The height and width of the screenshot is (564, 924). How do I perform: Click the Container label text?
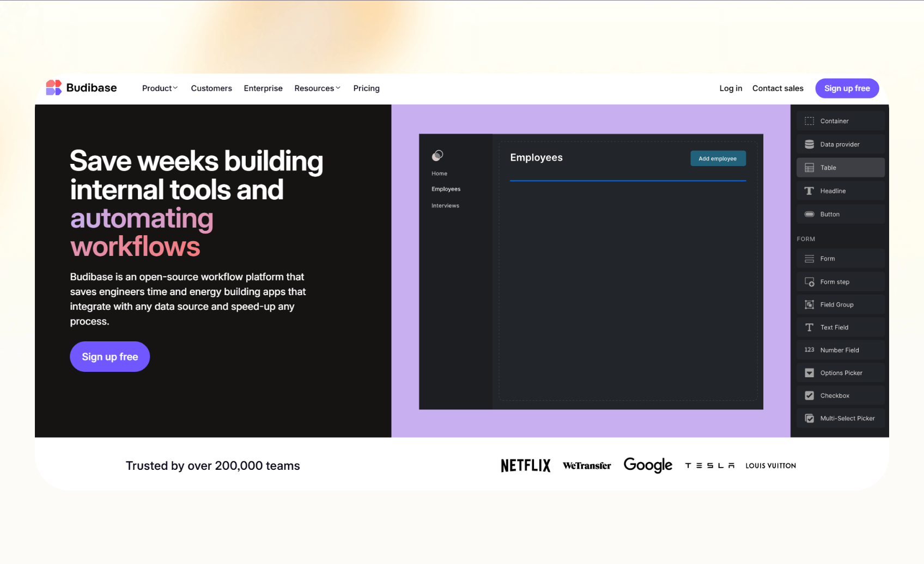(834, 121)
